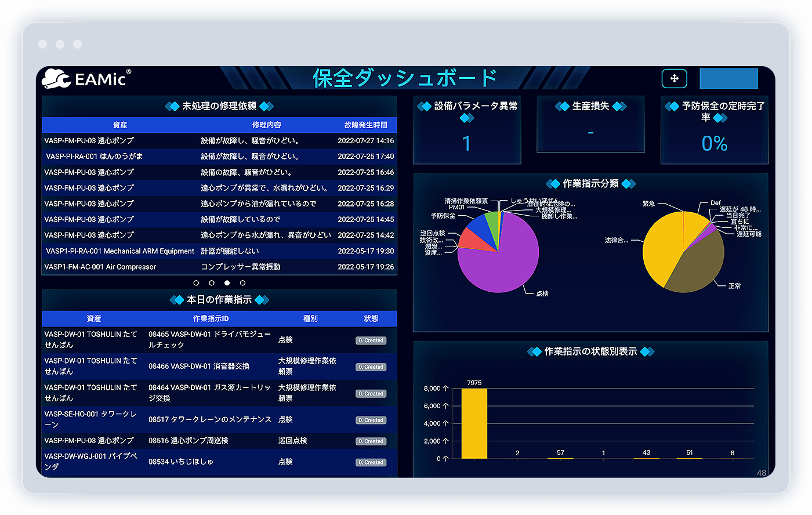Viewport: 812px width, 515px height.
Task: Click diamond icon left of 設備パラメータ異常 title
Action: [424, 106]
